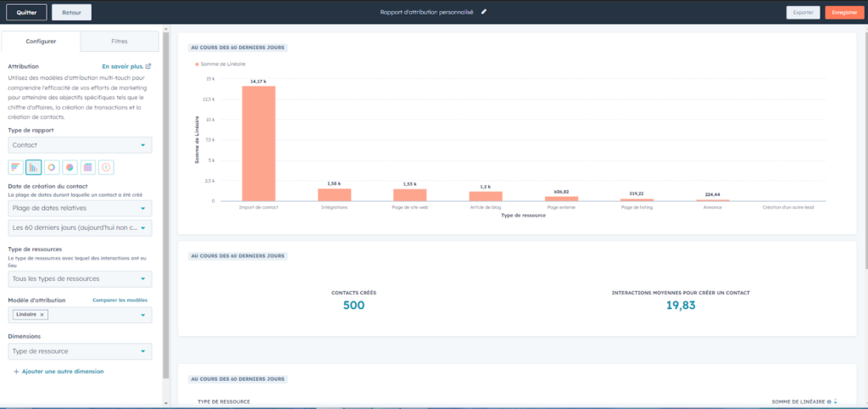The height and width of the screenshot is (409, 868).
Task: Open the Comparer les modèles link
Action: (120, 300)
